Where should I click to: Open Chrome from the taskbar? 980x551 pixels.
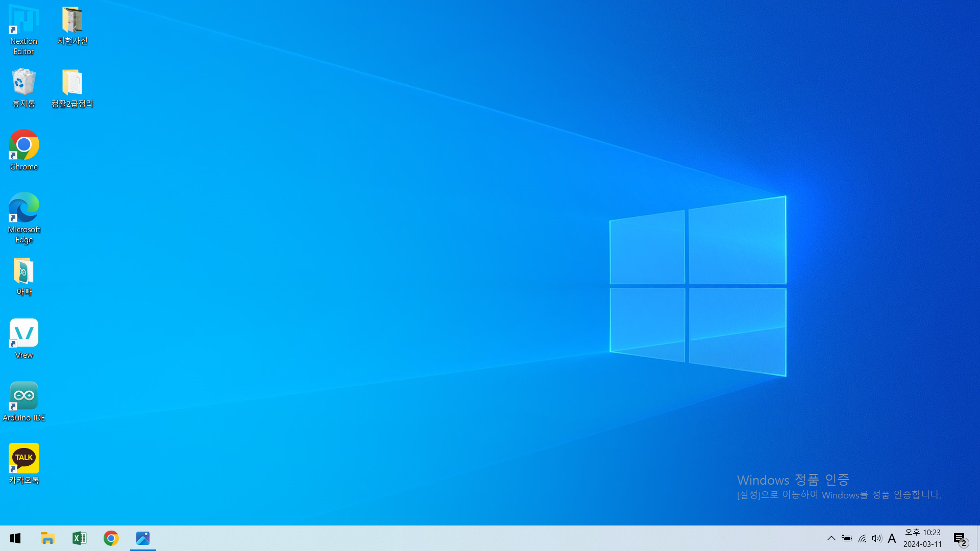pos(111,538)
